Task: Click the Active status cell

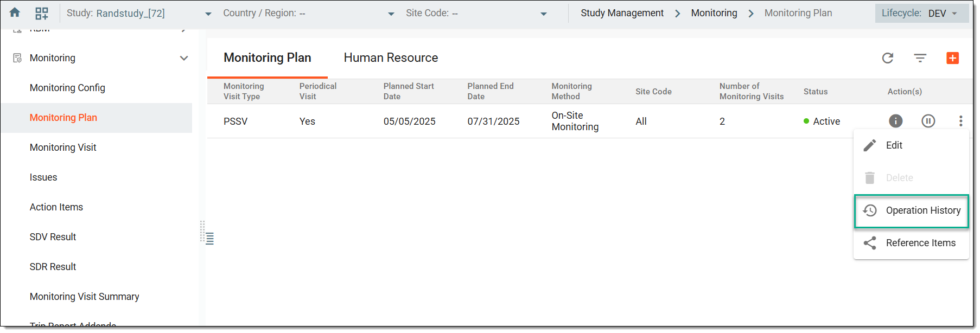Action: [822, 121]
